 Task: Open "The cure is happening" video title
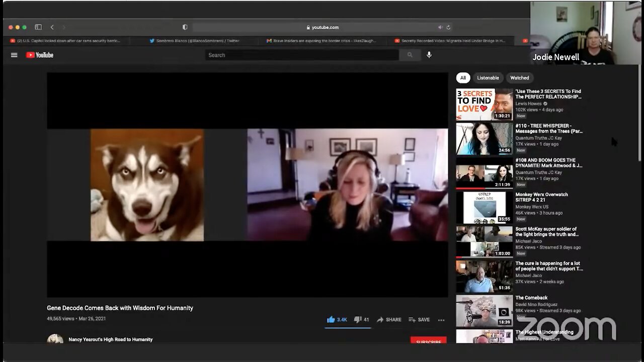coord(549,266)
